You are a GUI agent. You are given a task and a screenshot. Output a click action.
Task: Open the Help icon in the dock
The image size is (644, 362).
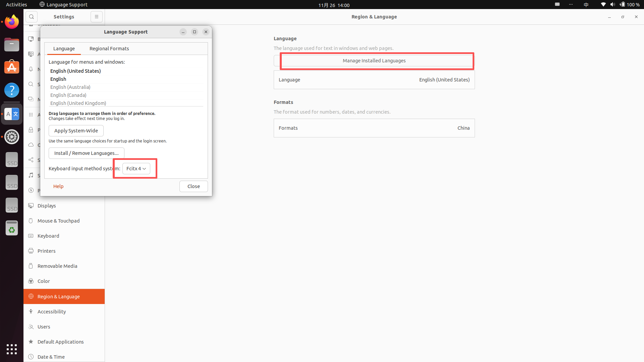click(x=12, y=90)
